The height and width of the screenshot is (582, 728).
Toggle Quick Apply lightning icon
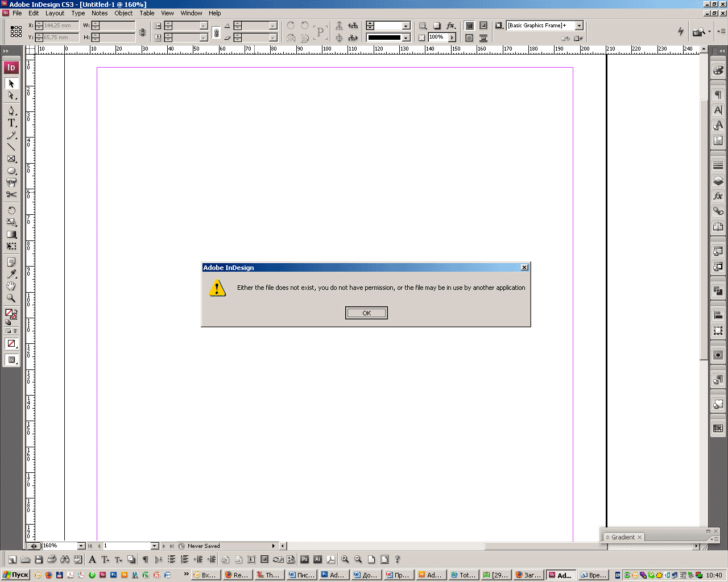coord(681,31)
